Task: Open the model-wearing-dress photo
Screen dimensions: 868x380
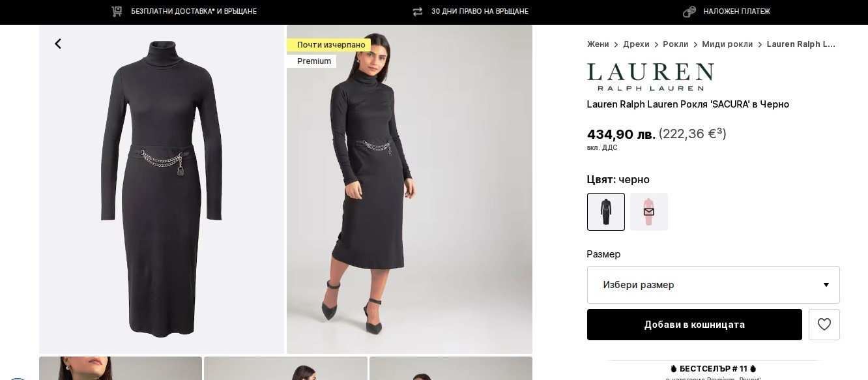Action: [x=409, y=196]
